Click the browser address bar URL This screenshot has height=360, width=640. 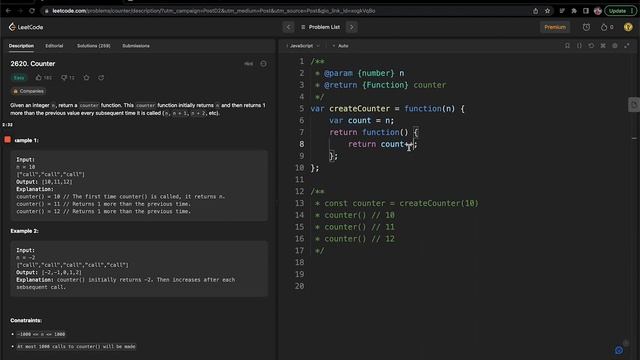pos(213,11)
